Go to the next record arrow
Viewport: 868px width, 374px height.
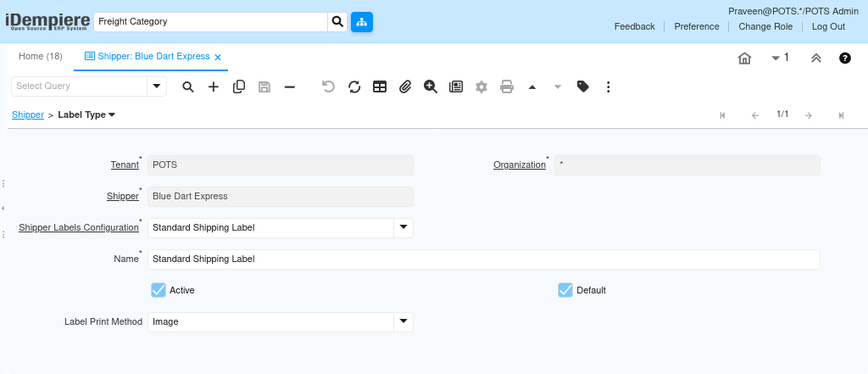point(808,115)
